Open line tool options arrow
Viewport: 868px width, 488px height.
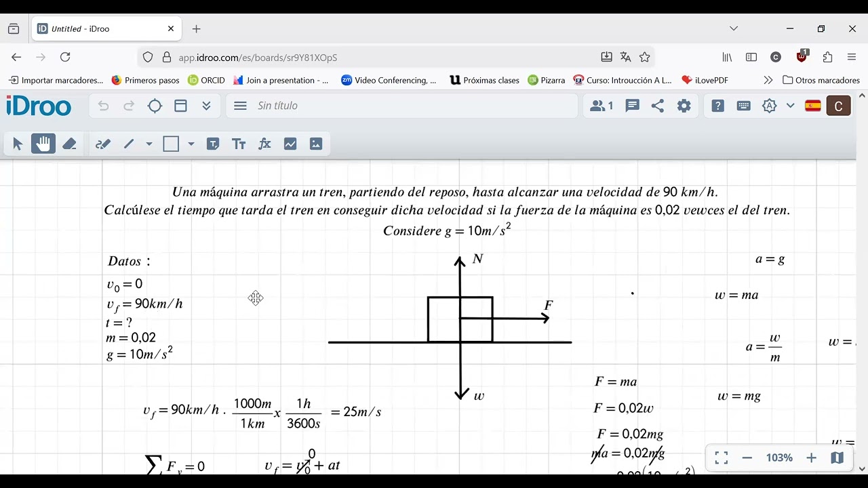149,144
